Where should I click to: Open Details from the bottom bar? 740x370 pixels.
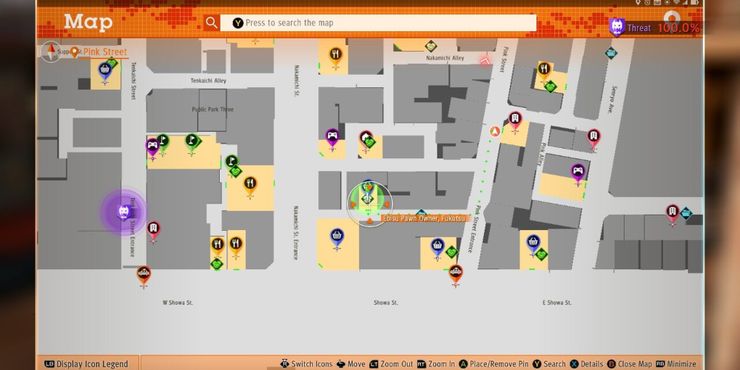[x=586, y=364]
